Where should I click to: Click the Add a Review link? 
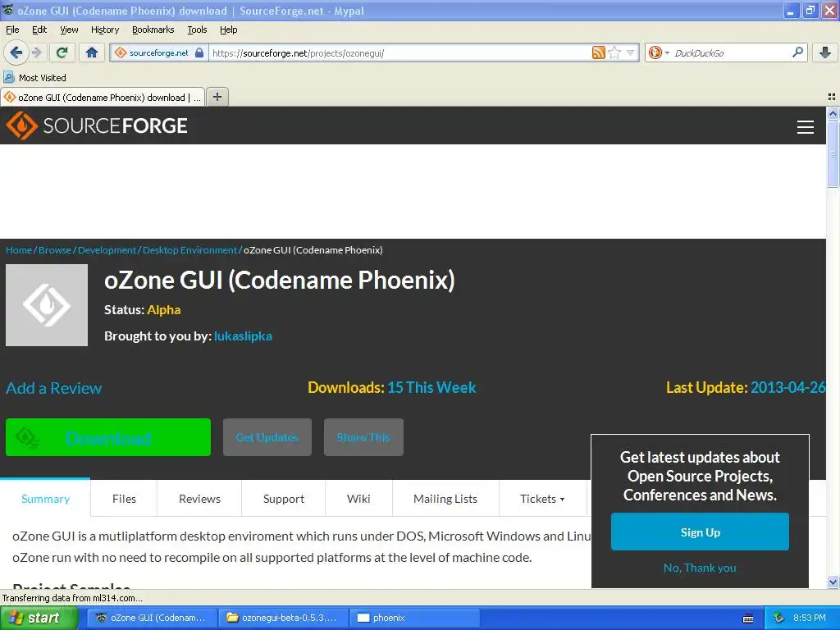pyautogui.click(x=53, y=388)
